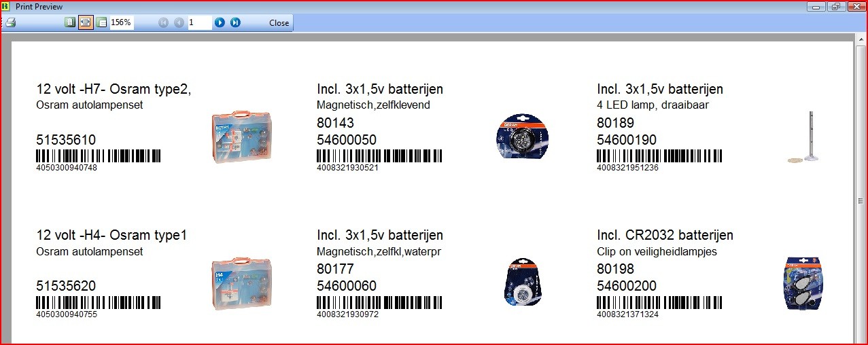868x345 pixels.
Task: Click the printer icon to print
Action: 10,22
